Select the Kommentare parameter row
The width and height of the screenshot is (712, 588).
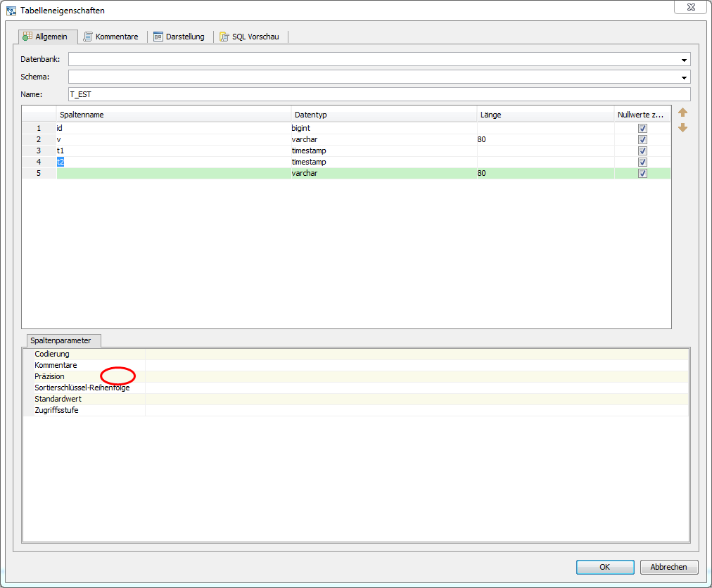coord(356,365)
